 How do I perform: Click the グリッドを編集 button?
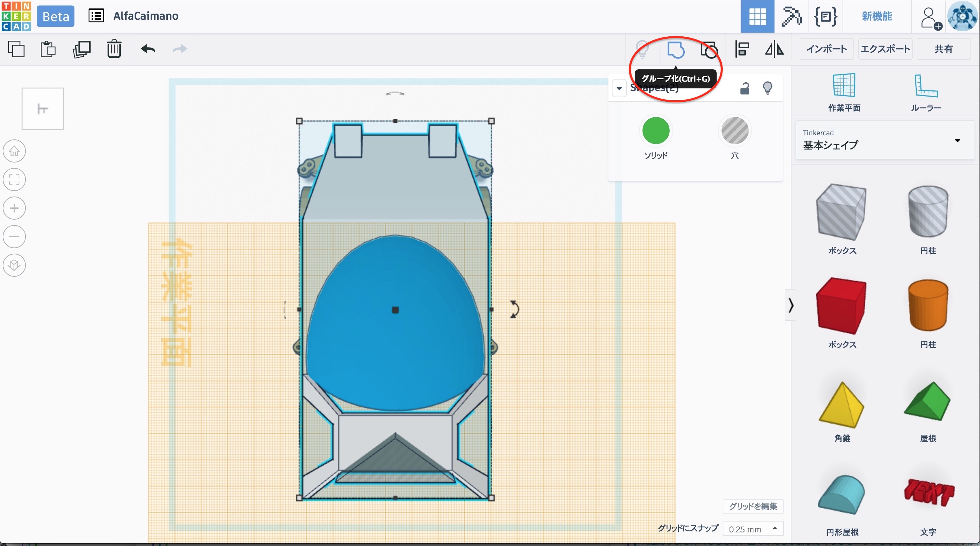coord(753,506)
